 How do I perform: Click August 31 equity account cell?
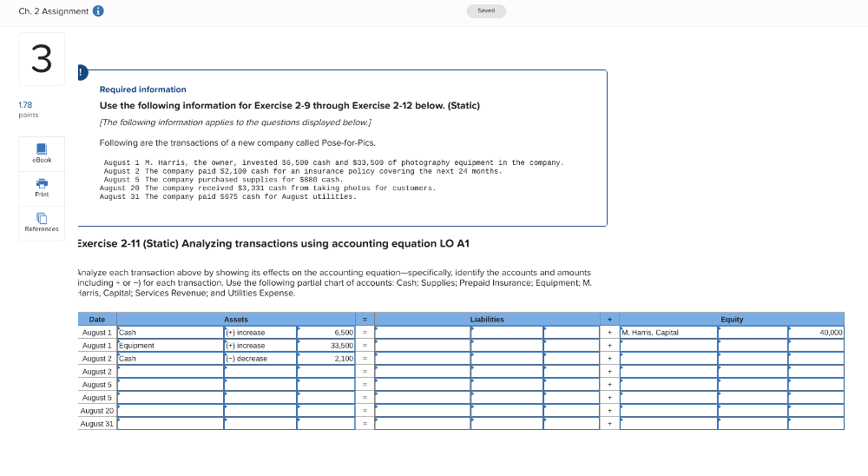668,423
